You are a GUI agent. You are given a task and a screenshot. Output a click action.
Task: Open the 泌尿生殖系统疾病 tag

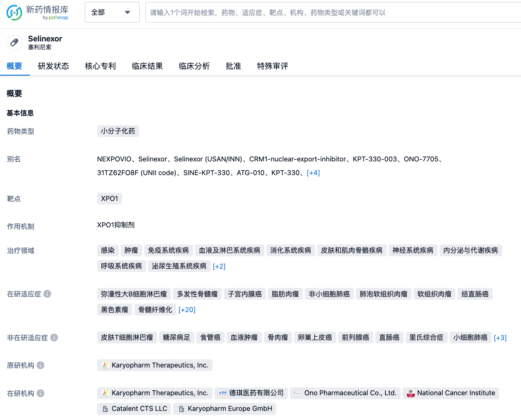pyautogui.click(x=179, y=266)
